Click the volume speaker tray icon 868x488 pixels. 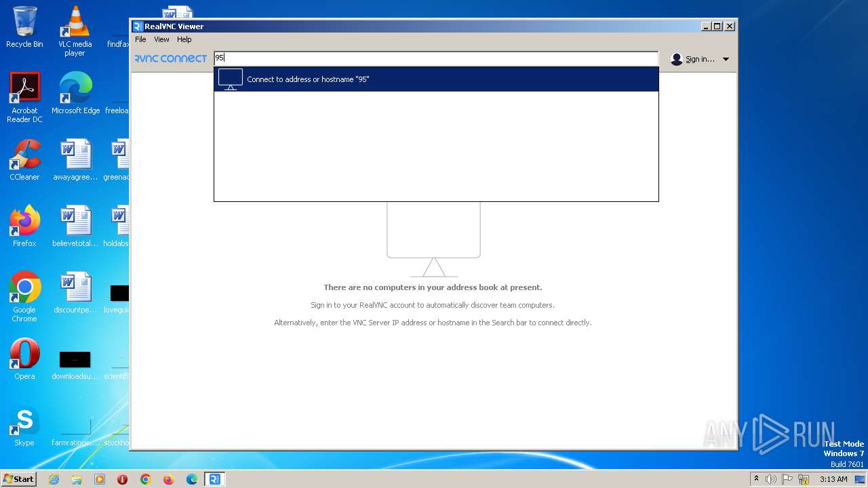pos(770,479)
